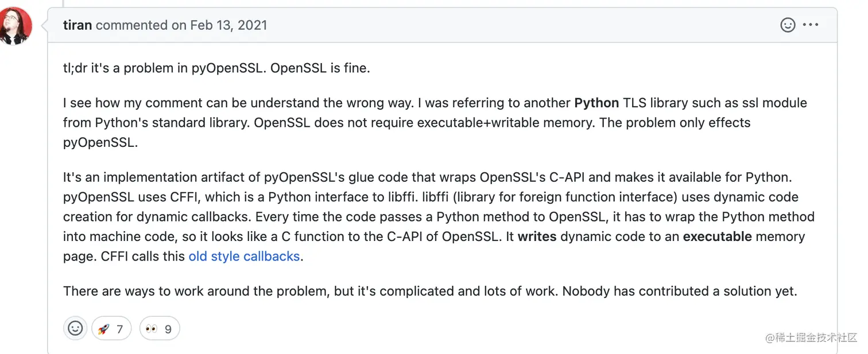Click the "tl;dr it's a problem" line
868x354 pixels.
click(126, 68)
